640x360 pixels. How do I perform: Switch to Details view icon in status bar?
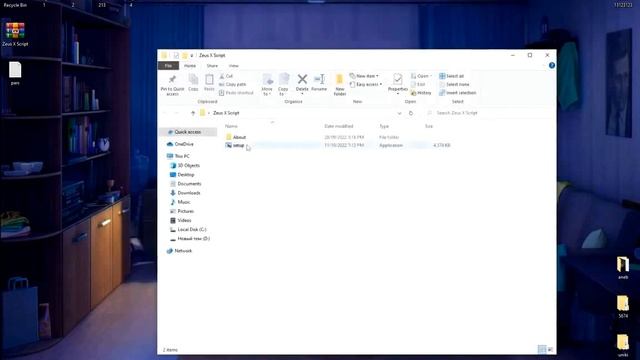pos(542,349)
